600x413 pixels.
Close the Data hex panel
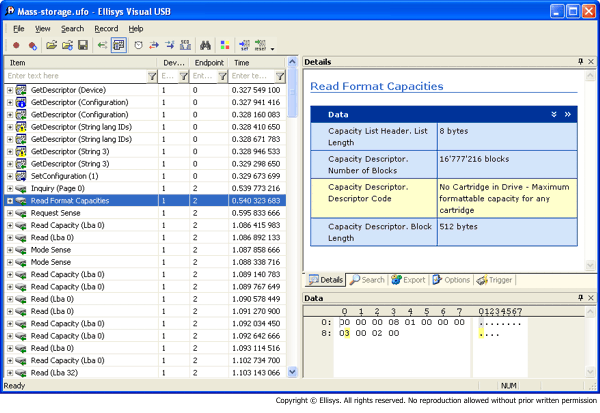point(591,298)
